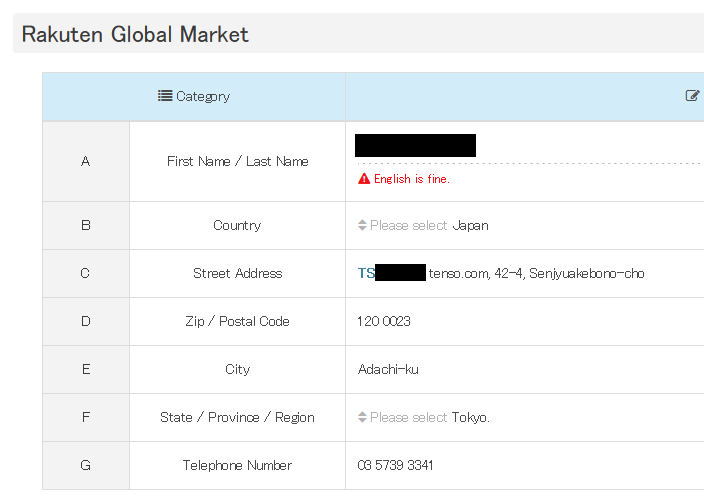Image resolution: width=704 pixels, height=503 pixels.
Task: Click the Rakuten Global Market heading
Action: coord(135,35)
